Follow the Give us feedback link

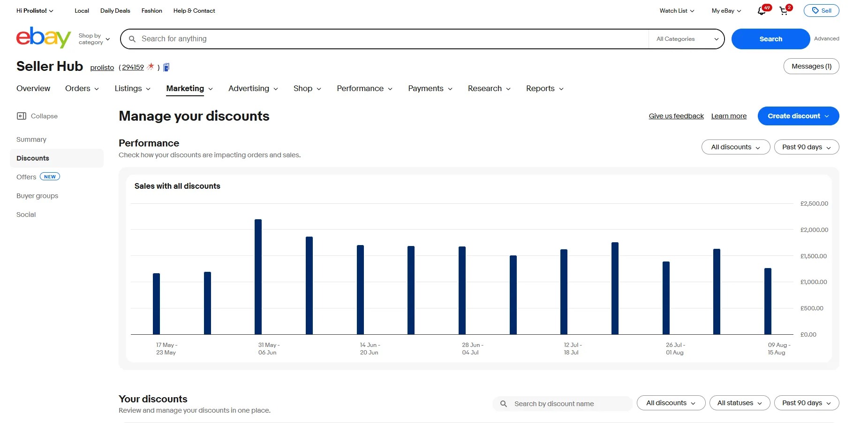[676, 116]
